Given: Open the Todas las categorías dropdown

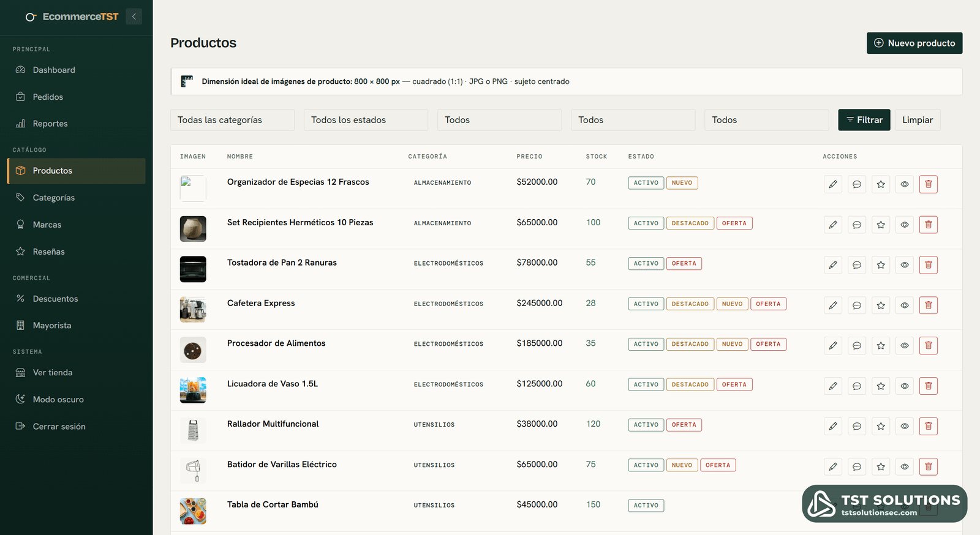Looking at the screenshot, I should (232, 120).
